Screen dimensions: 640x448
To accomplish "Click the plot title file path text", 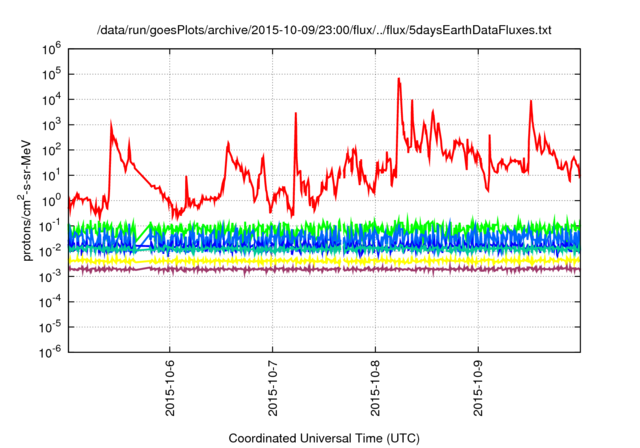I will pos(324,30).
